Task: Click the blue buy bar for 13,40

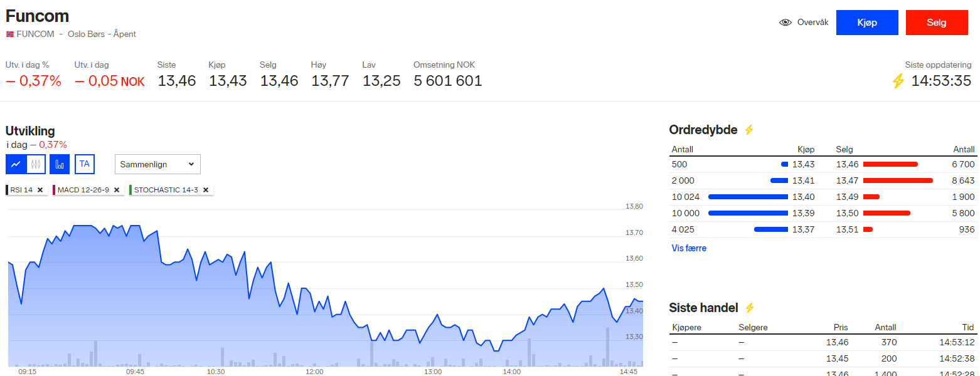Action: pyautogui.click(x=748, y=197)
